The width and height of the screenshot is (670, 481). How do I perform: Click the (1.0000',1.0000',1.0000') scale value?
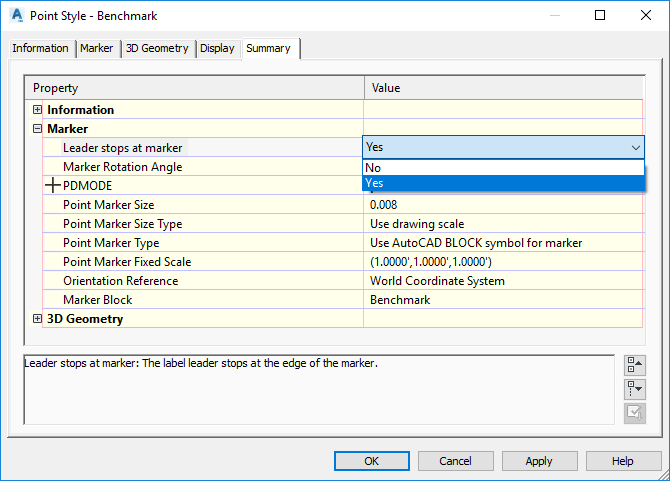click(431, 261)
